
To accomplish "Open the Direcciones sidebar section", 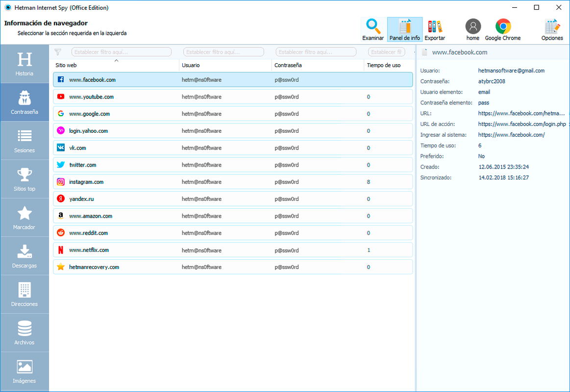I will point(25,294).
